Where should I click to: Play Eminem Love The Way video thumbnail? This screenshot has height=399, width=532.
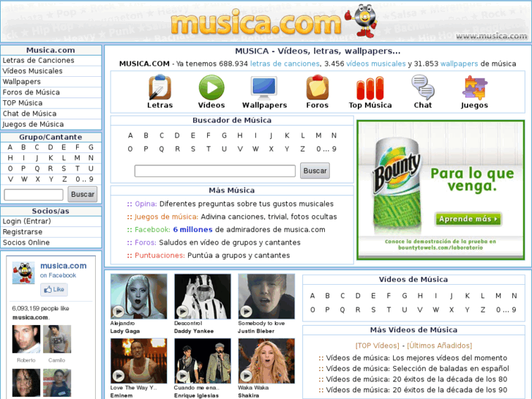(139, 361)
